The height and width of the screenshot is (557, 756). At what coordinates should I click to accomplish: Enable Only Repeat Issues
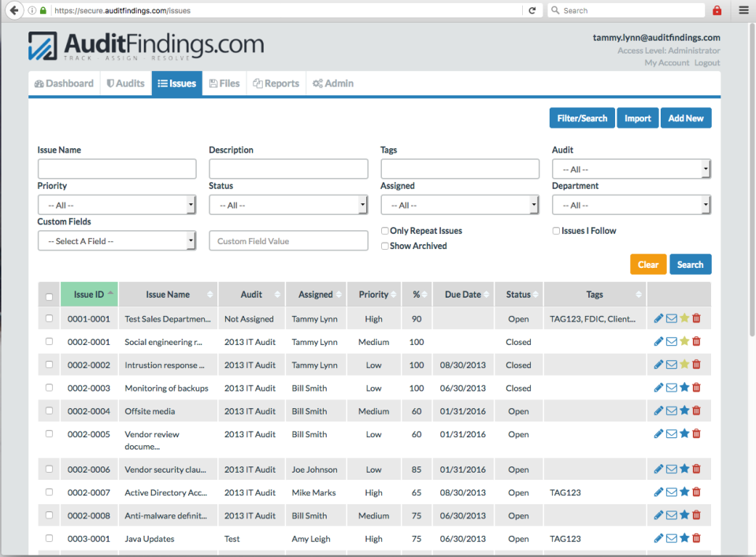(x=385, y=230)
